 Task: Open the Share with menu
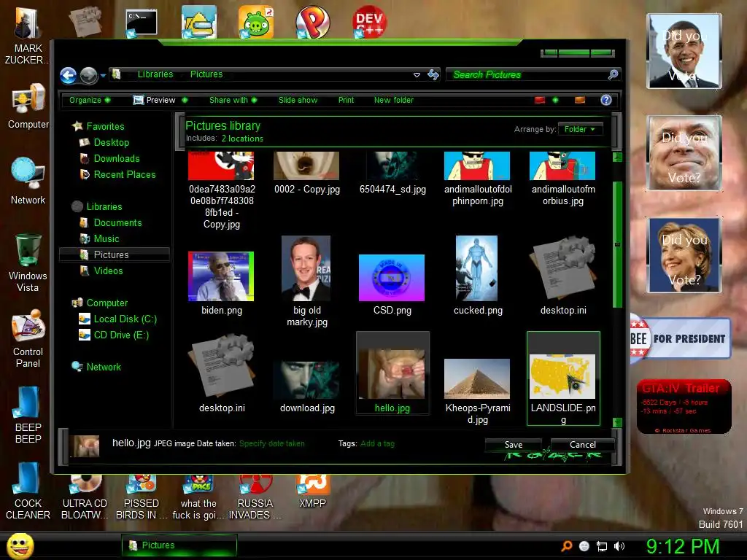coord(233,100)
